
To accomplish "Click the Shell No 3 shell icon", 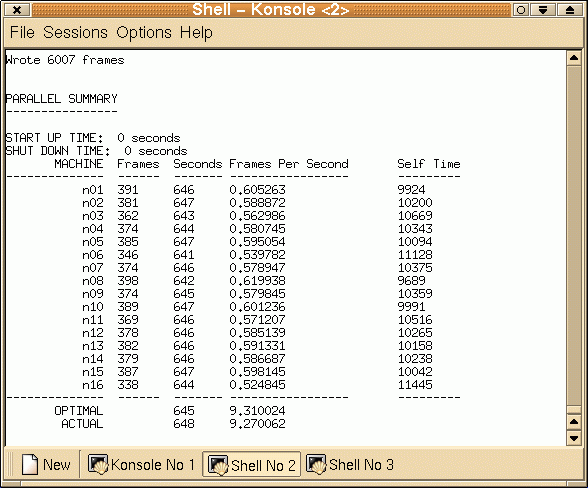I will point(316,464).
